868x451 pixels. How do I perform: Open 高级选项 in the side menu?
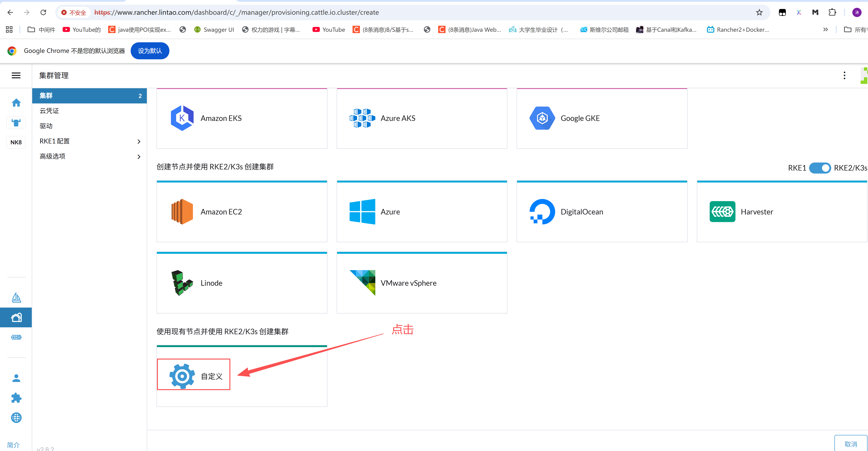(x=89, y=157)
